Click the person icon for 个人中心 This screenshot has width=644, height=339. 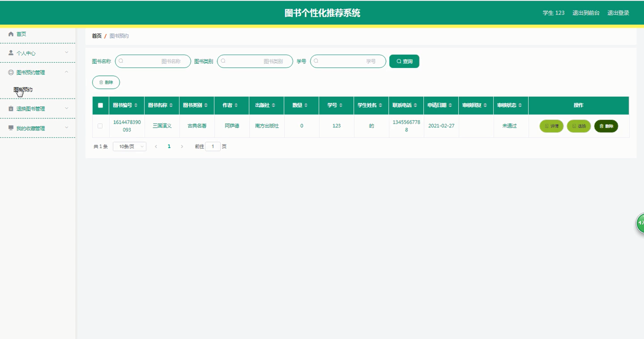(x=11, y=53)
